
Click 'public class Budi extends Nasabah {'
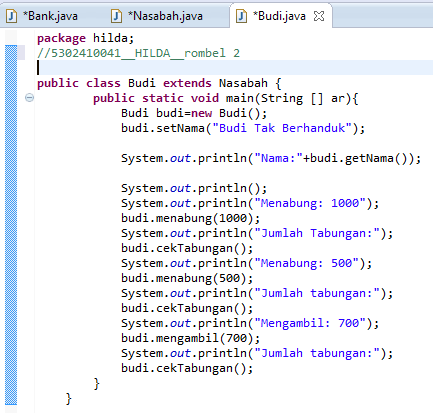pyautogui.click(x=159, y=83)
